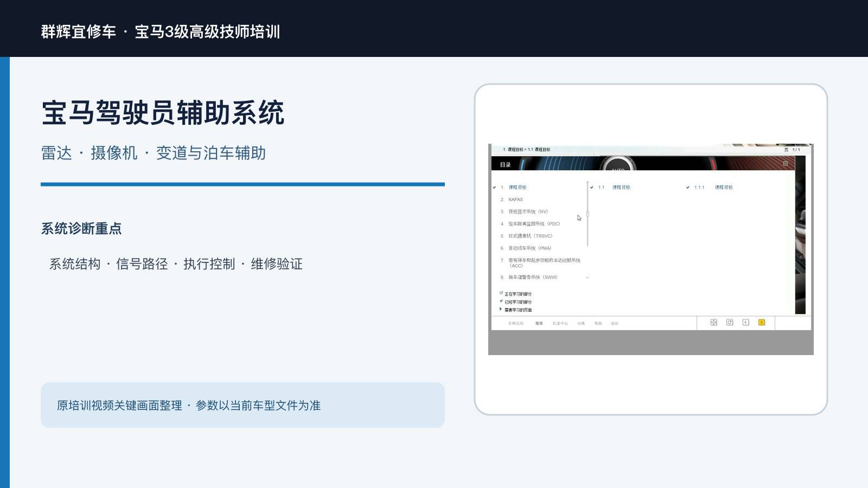Close the 目录 contents panel

(x=785, y=164)
